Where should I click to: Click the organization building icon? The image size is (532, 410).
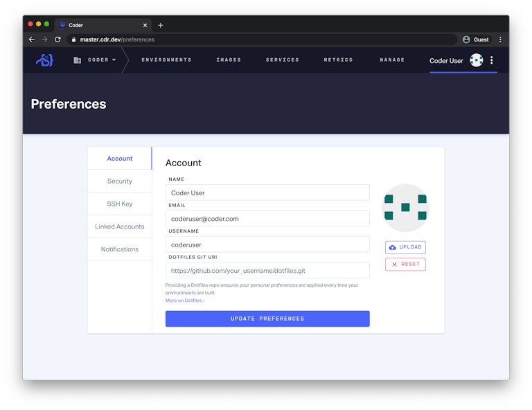pos(78,60)
